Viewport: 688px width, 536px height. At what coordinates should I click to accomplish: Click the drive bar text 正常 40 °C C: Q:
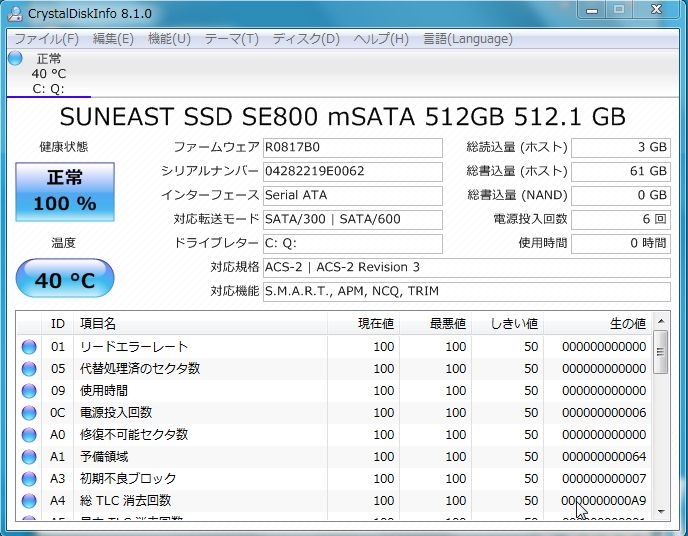click(49, 73)
